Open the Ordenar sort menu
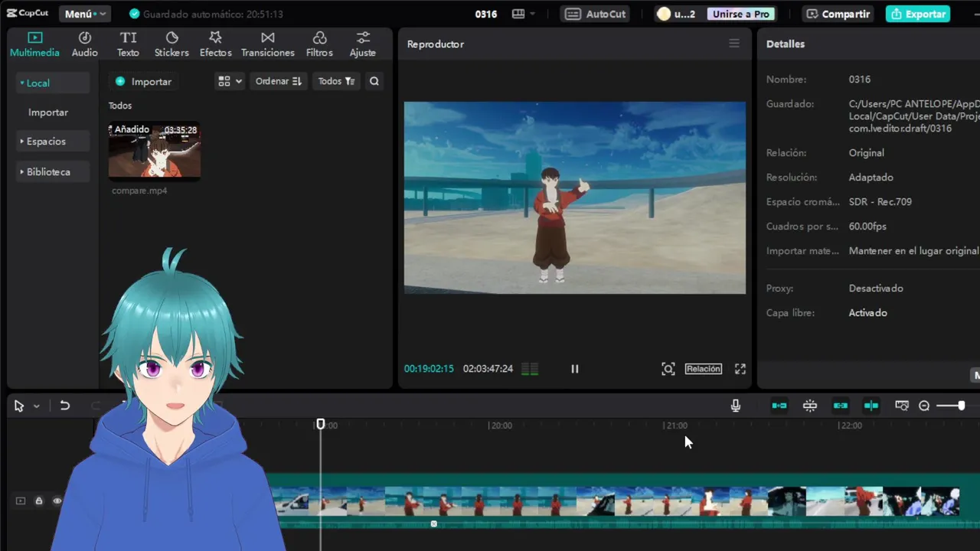 point(278,81)
